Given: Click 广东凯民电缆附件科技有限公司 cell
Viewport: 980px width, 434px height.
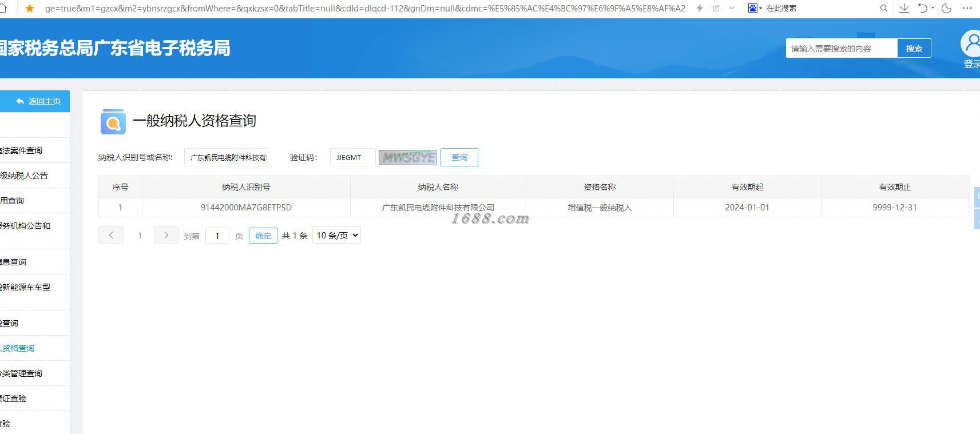Looking at the screenshot, I should tap(438, 208).
